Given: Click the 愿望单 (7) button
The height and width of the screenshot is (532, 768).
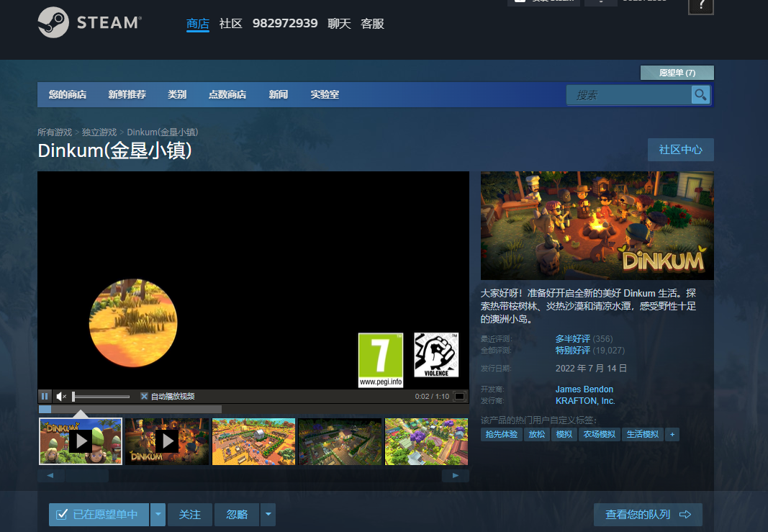Looking at the screenshot, I should pos(677,73).
